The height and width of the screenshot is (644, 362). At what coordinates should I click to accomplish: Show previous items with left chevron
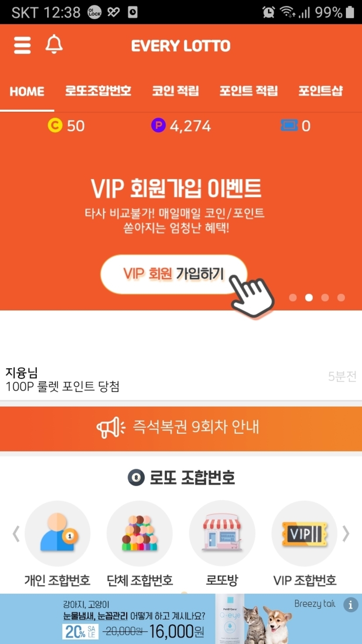(x=16, y=533)
